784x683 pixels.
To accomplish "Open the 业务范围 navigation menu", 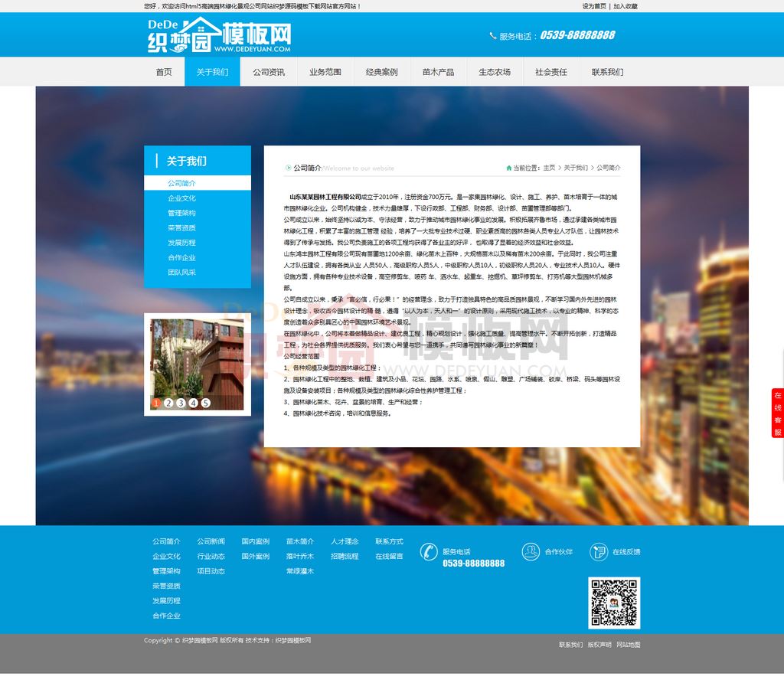I will (x=325, y=72).
